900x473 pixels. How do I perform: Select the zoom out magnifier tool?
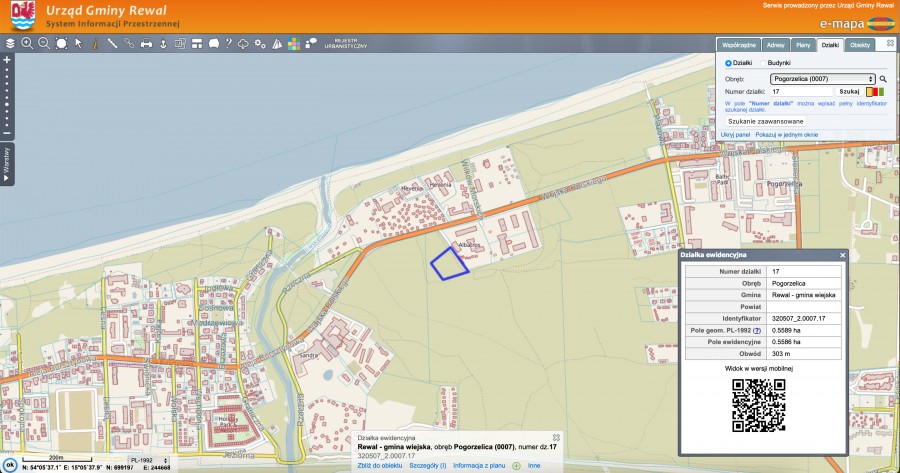tap(44, 44)
